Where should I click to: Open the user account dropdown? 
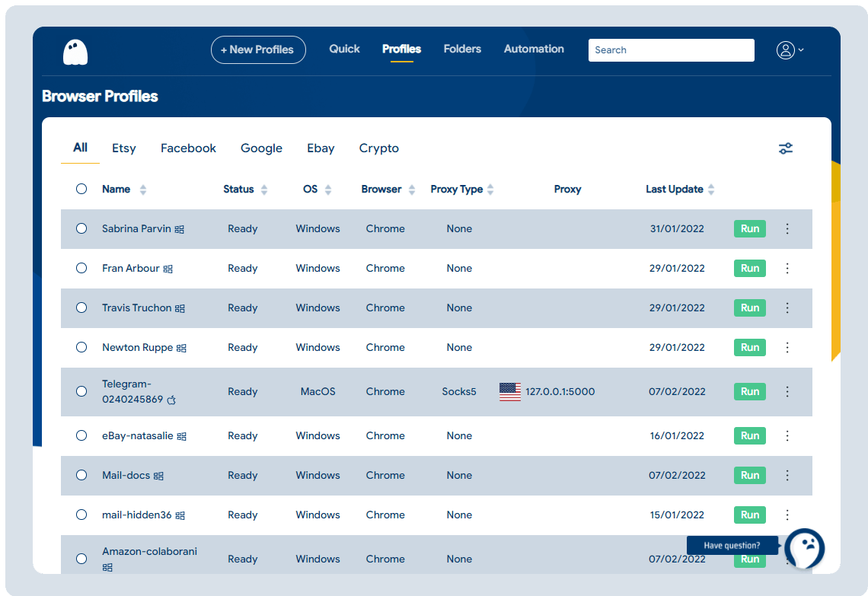click(x=790, y=50)
